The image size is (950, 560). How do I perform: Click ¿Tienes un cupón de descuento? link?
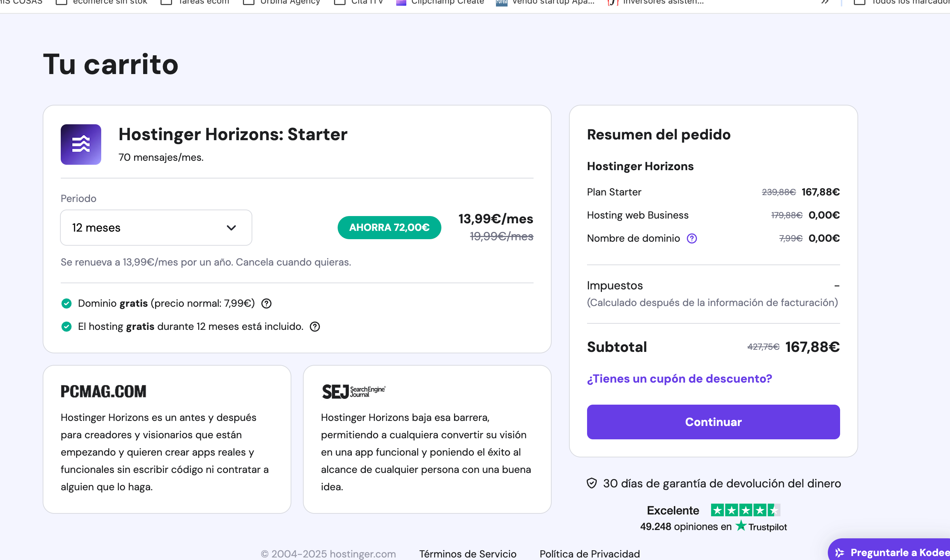[679, 379]
